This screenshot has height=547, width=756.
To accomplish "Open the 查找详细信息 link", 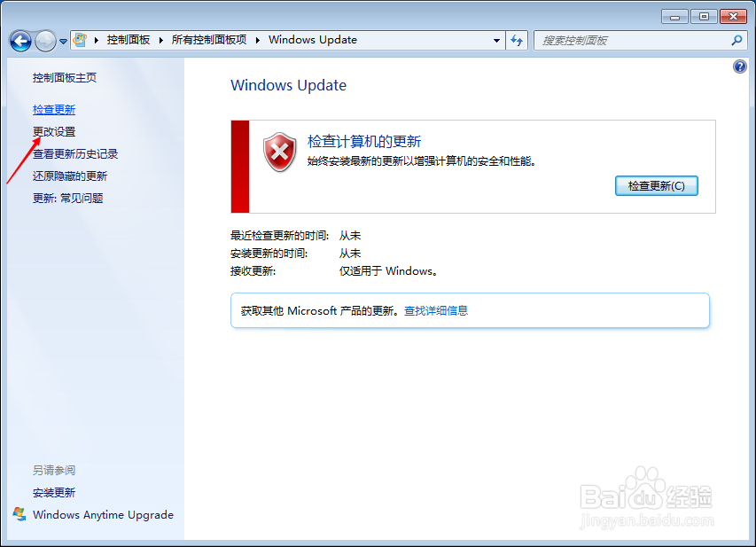I will [x=436, y=310].
